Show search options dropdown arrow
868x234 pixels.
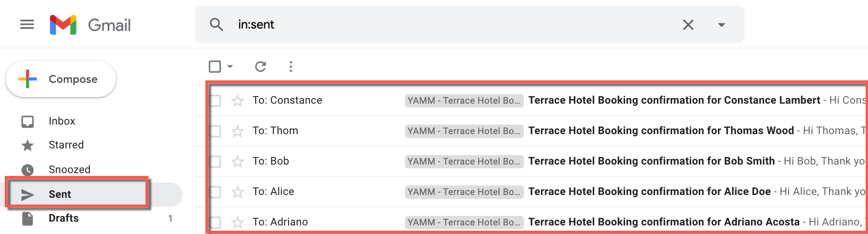(x=721, y=25)
